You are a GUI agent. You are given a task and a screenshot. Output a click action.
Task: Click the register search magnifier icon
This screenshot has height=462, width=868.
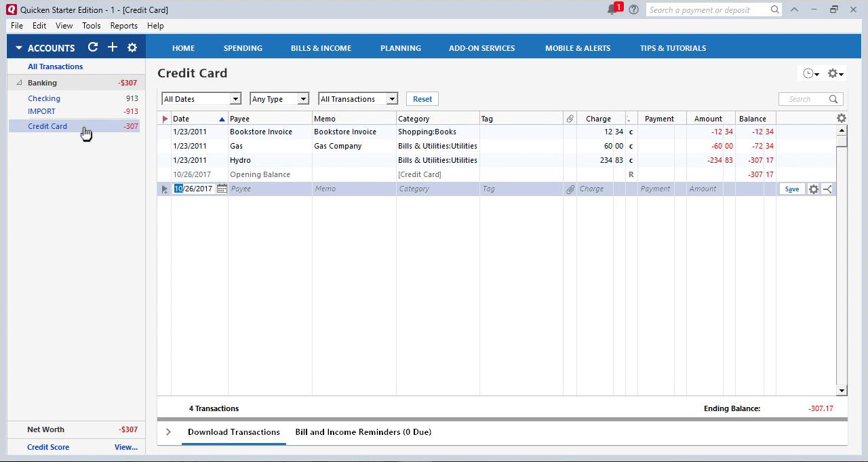tap(833, 99)
